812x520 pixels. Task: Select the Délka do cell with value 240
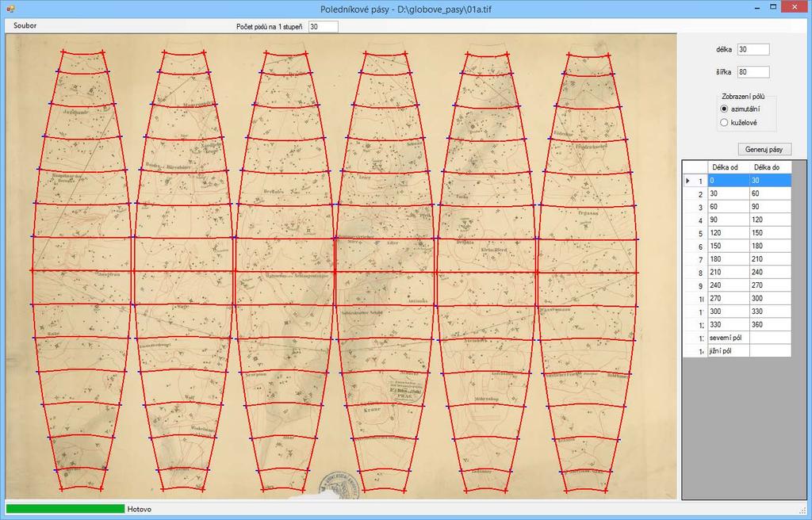coord(770,272)
